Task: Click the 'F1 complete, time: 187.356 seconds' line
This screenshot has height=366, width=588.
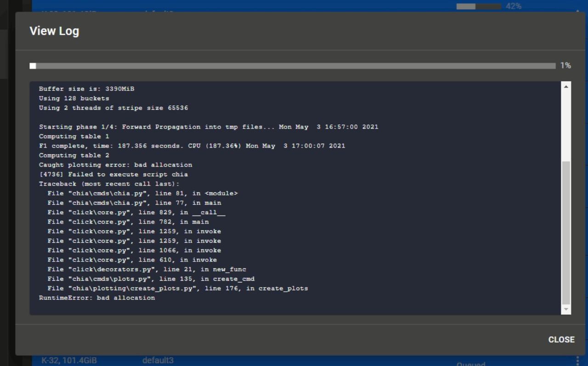Action: [x=192, y=146]
